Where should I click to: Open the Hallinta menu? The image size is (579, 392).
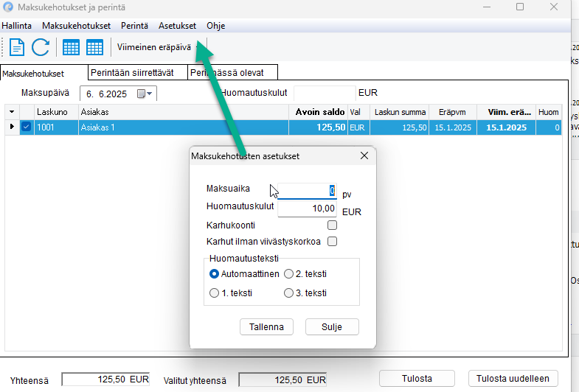(x=17, y=26)
